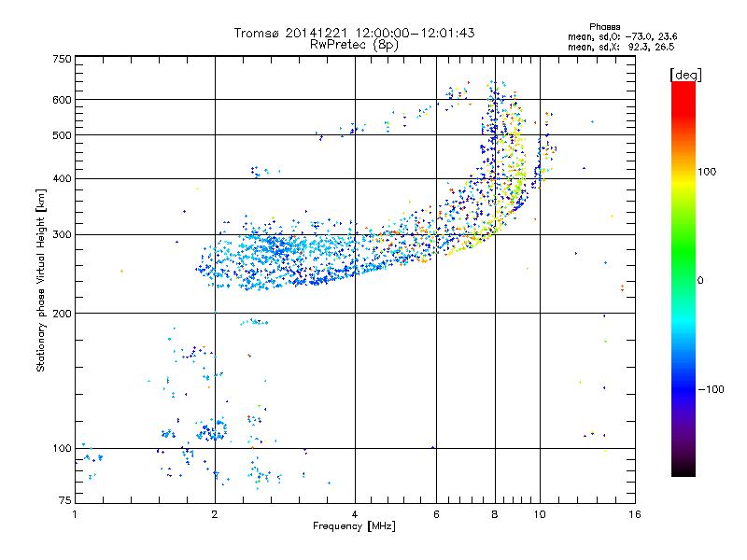This screenshot has width=747, height=560.
Task: Click the '[deg]' colorbar unit label
Action: click(x=685, y=75)
